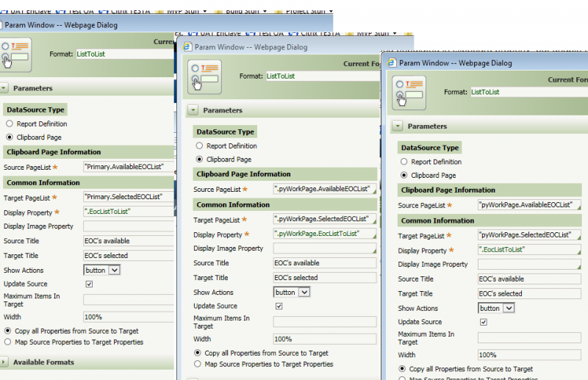Screen dimensions: 588x380
Task: Click right window Target PageList pyWorkPage.SelectedEOCList field
Action: point(529,234)
